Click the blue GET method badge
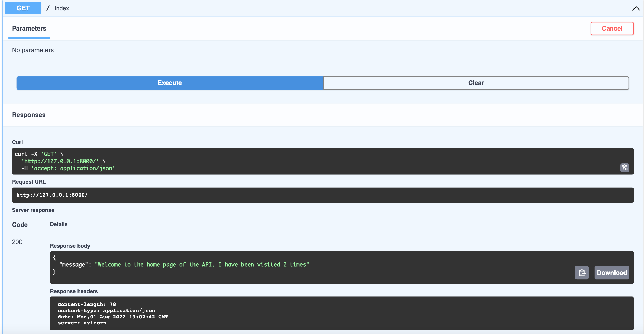 pyautogui.click(x=23, y=8)
